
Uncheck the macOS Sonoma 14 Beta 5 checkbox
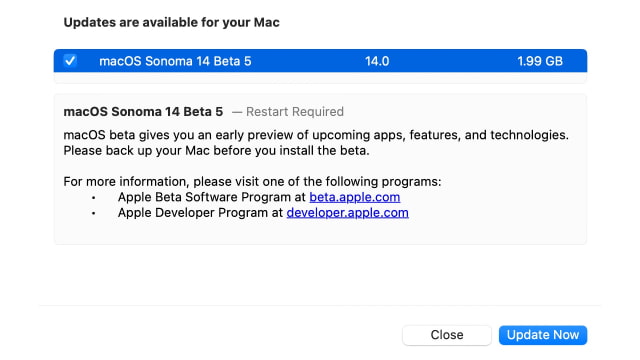[70, 61]
